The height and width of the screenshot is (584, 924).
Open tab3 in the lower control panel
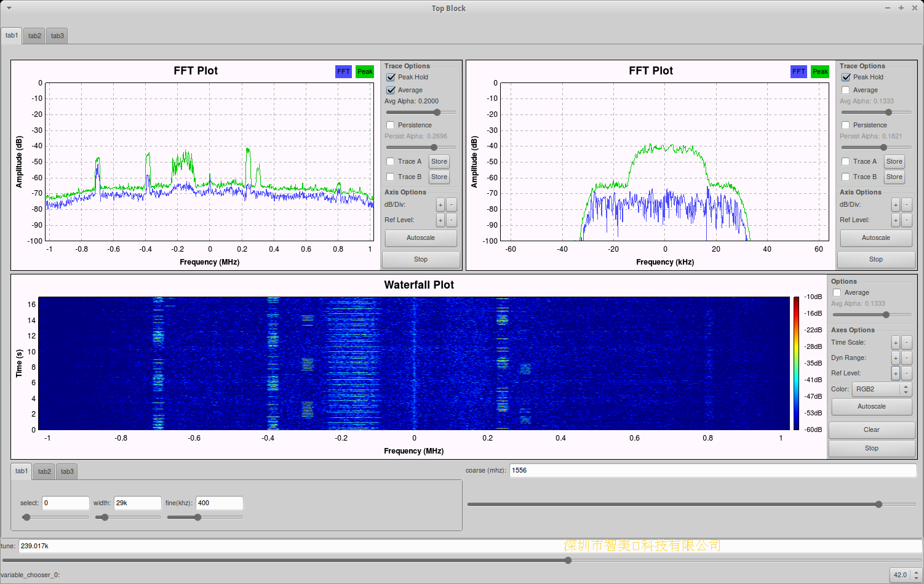[x=67, y=471]
